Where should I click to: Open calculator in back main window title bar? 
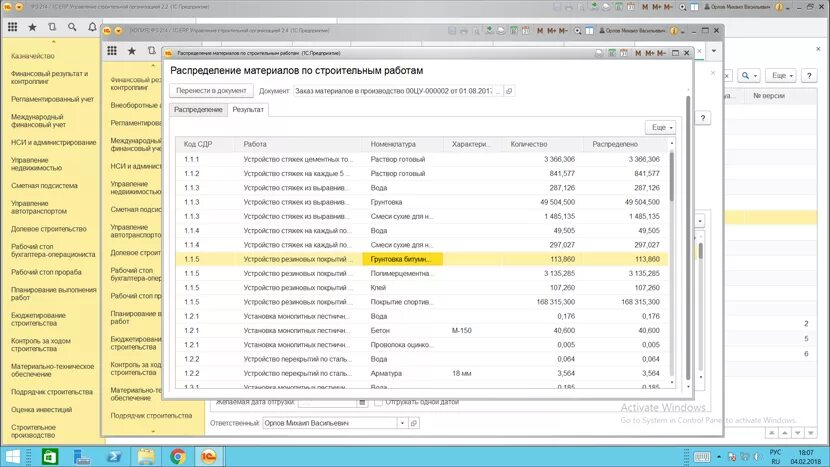[618, 7]
